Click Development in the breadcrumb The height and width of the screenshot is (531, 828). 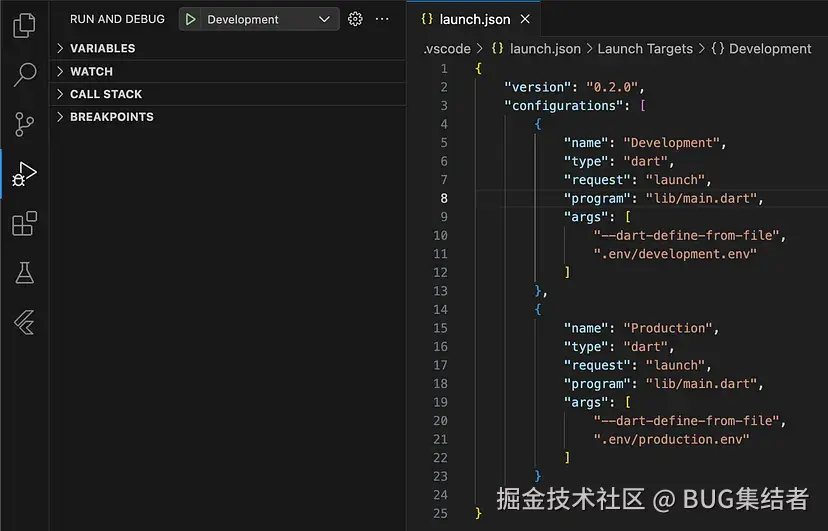pyautogui.click(x=770, y=49)
